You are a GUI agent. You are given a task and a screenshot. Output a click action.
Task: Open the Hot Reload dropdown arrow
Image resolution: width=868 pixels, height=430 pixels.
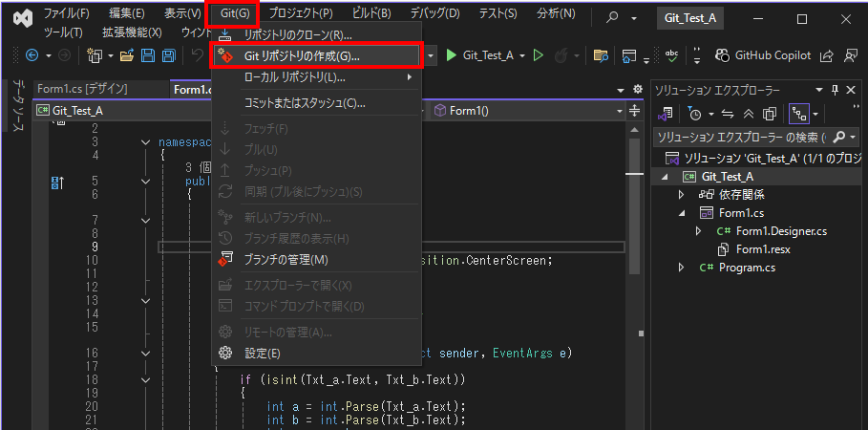(x=576, y=55)
